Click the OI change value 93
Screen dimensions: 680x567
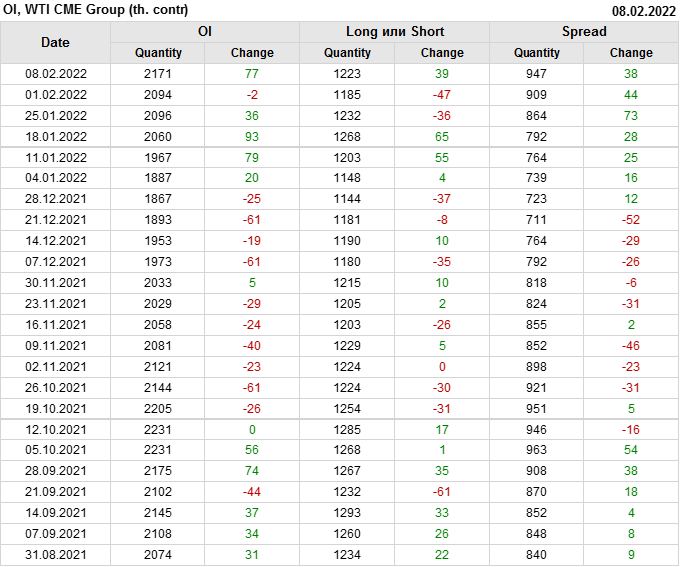point(252,137)
